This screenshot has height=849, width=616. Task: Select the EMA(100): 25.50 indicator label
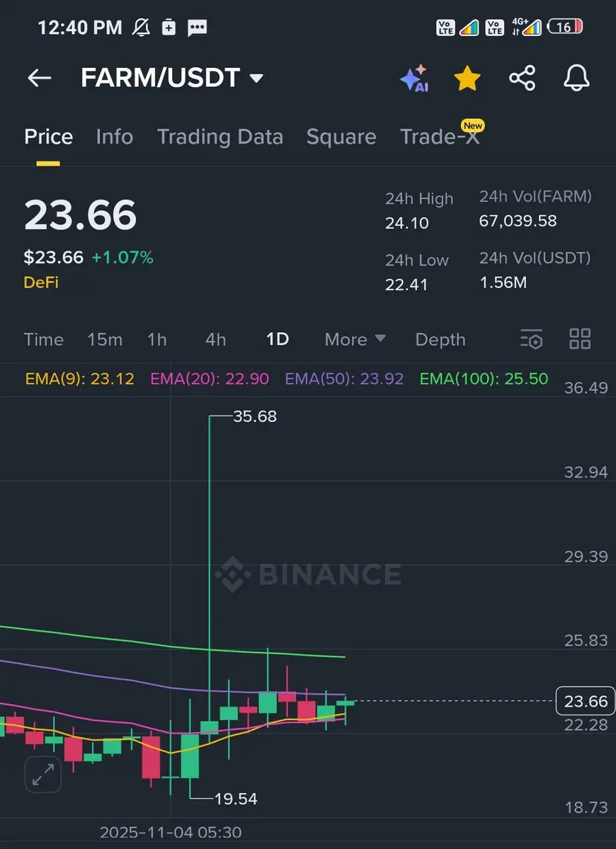pos(484,379)
